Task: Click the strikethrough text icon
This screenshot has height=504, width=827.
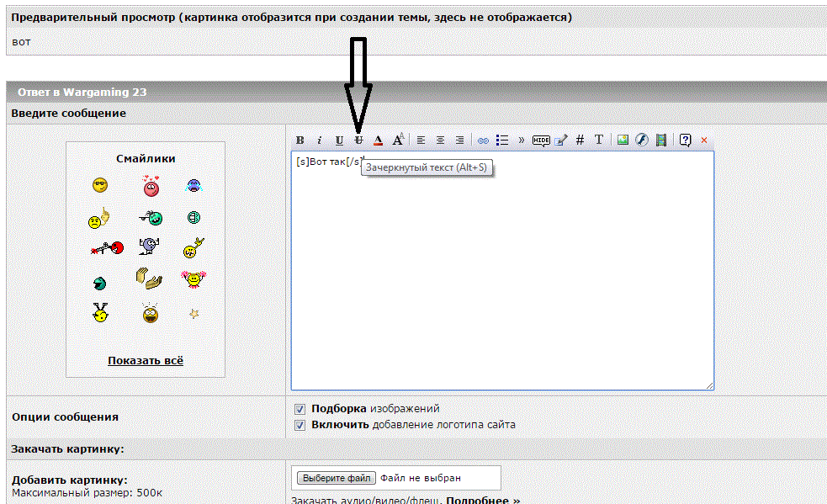Action: pos(358,141)
